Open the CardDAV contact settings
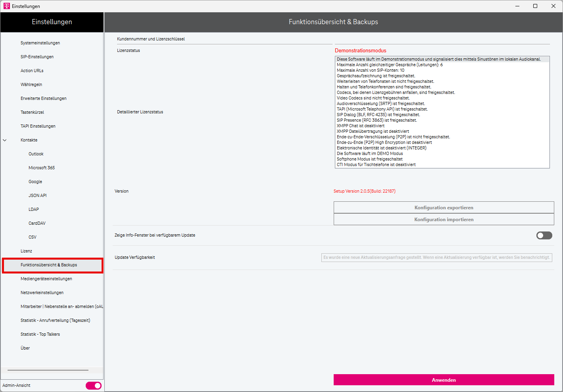Viewport: 563px width, 392px height. [37, 223]
